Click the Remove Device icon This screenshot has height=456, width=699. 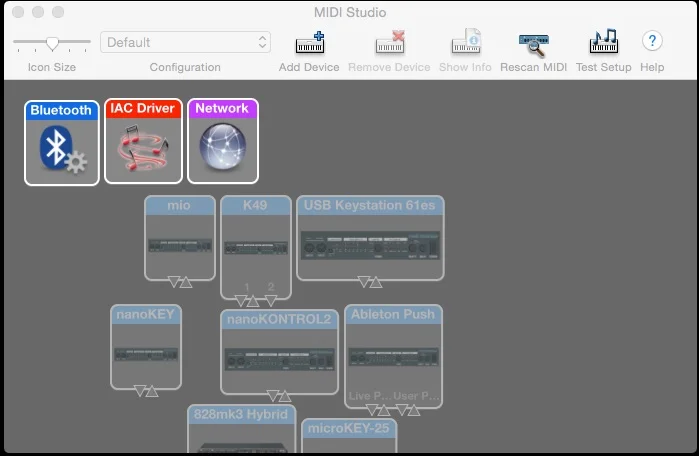pos(390,42)
